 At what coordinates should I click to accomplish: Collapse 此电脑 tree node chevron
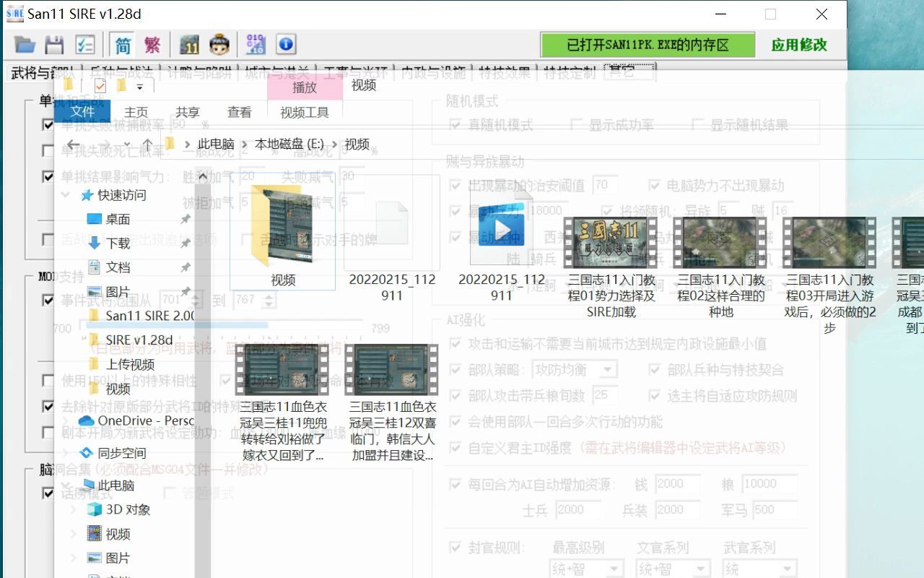click(66, 485)
